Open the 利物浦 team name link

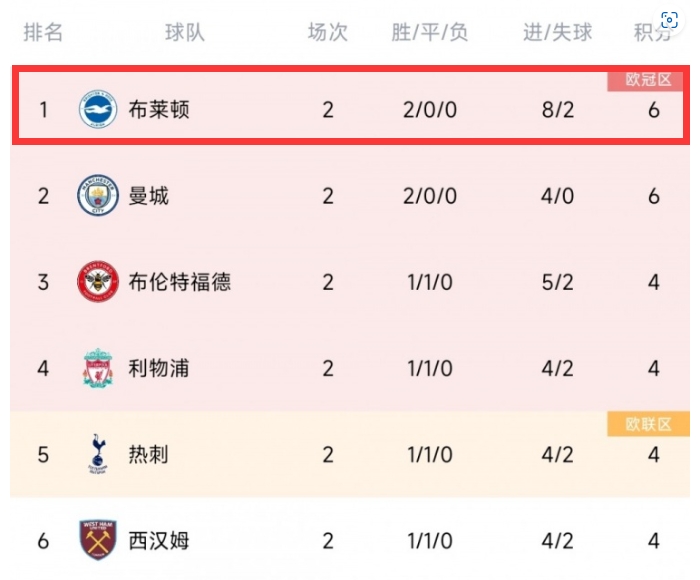pos(159,368)
